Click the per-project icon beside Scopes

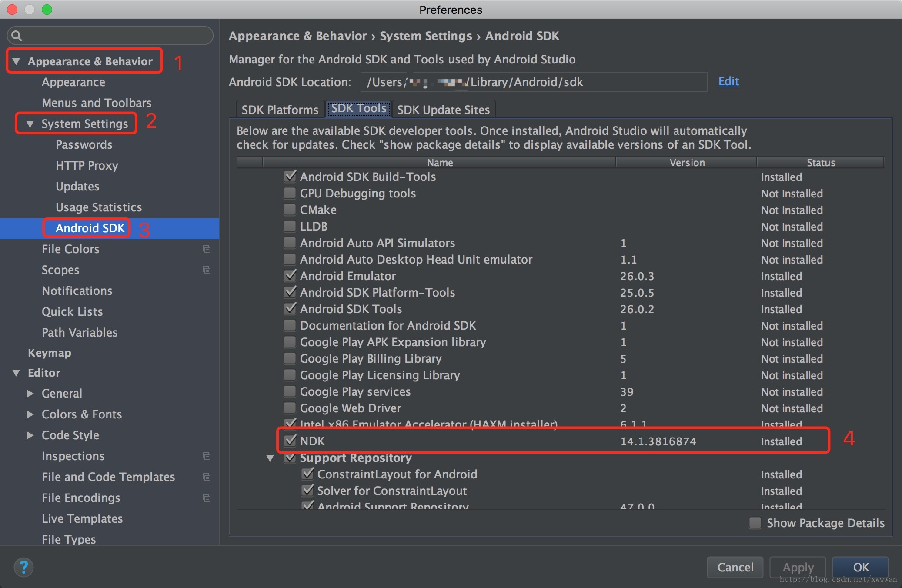(207, 270)
